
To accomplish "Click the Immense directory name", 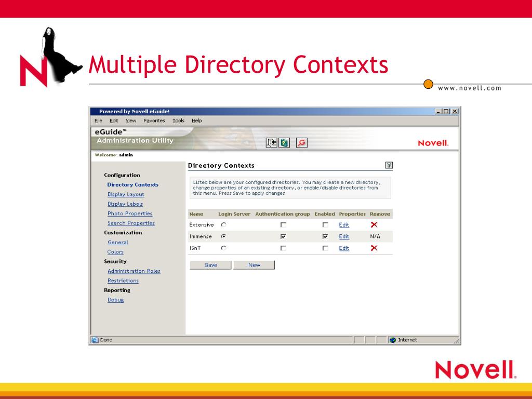I will [201, 236].
